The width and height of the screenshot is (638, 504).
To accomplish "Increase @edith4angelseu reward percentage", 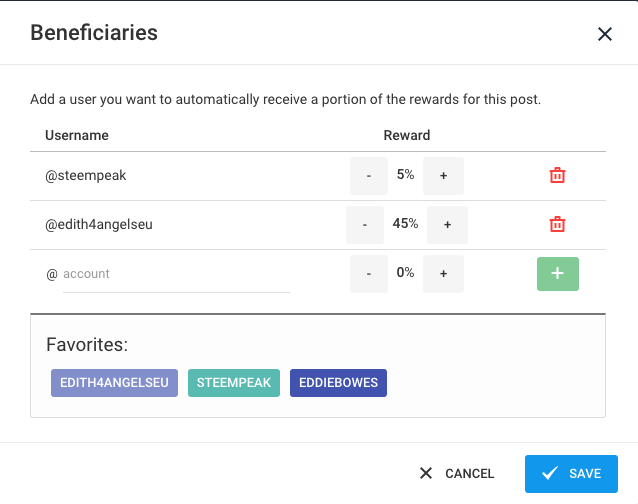I will click(x=447, y=225).
